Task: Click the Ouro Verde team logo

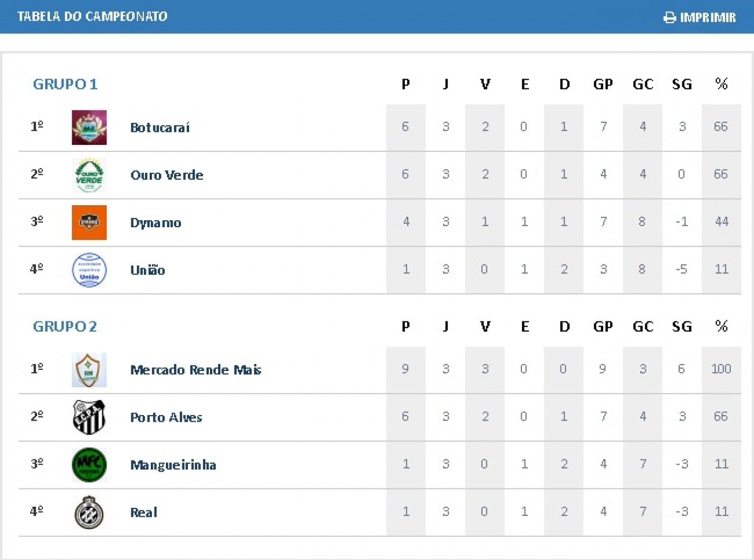Action: [x=89, y=175]
